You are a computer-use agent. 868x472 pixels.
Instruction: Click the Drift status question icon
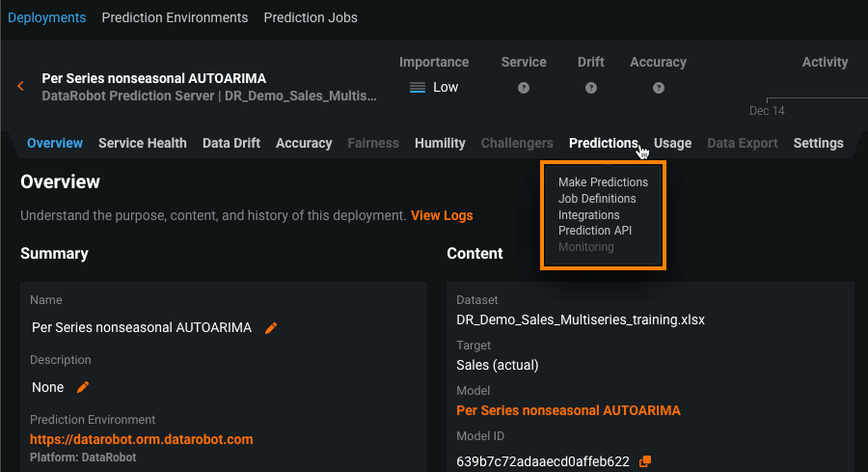[591, 88]
